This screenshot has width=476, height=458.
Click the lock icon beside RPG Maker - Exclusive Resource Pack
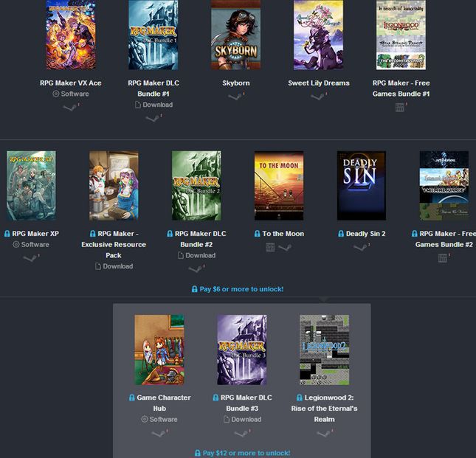(x=92, y=234)
